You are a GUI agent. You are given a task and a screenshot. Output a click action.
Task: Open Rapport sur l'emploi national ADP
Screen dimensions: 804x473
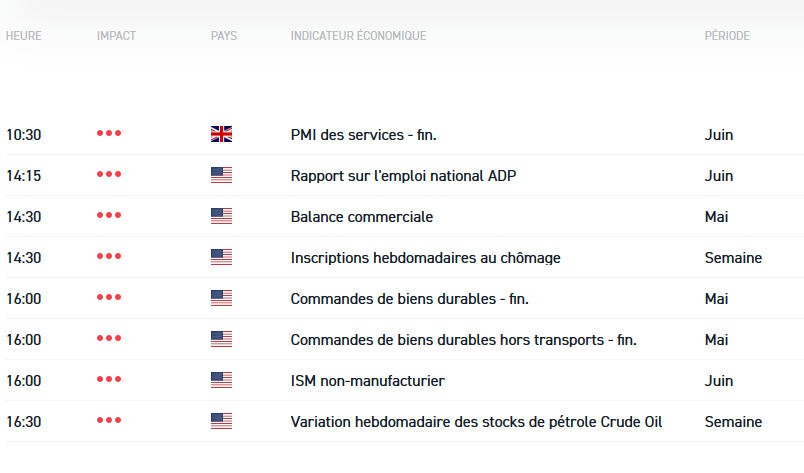403,176
